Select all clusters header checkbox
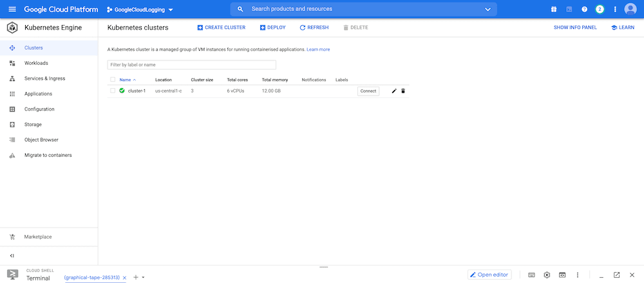This screenshot has height=283, width=644. [x=113, y=80]
